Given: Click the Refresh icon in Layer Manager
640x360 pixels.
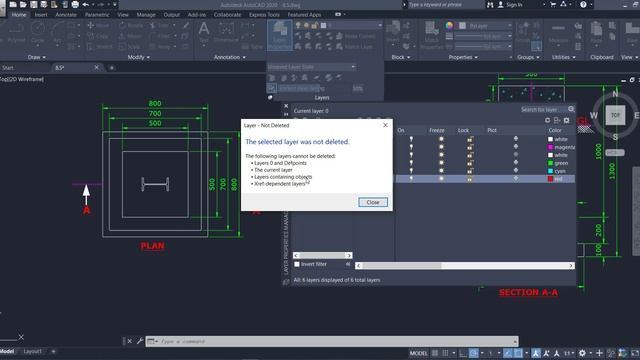Looking at the screenshot, I should [547, 120].
